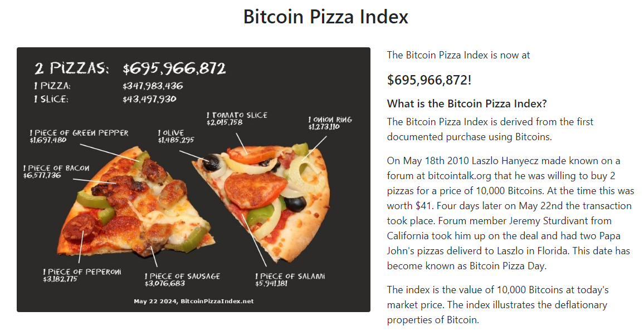Viewport: 644px width, 331px height.
Task: Select the "1 Pizza: $347,983,436" line
Action: (109, 86)
